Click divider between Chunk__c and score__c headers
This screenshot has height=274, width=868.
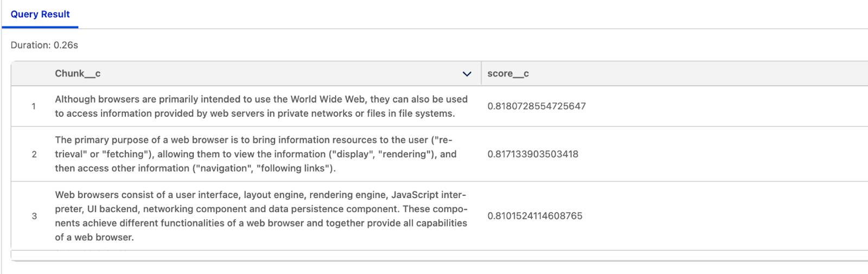point(481,73)
